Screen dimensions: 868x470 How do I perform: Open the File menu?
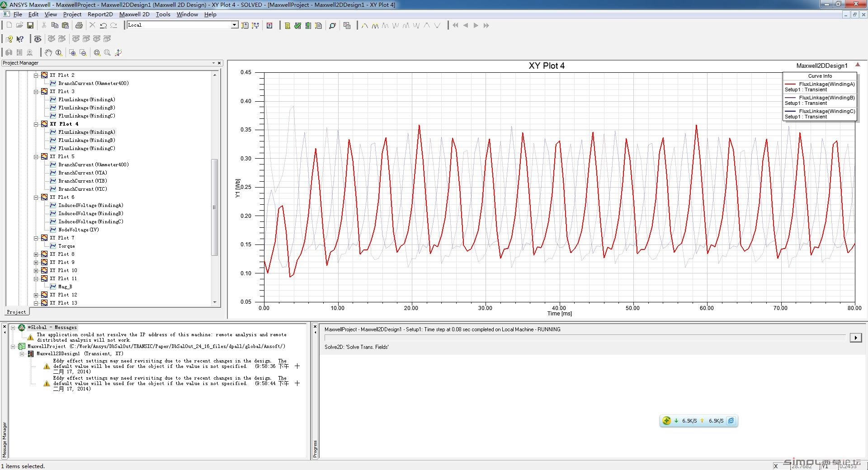(x=18, y=14)
